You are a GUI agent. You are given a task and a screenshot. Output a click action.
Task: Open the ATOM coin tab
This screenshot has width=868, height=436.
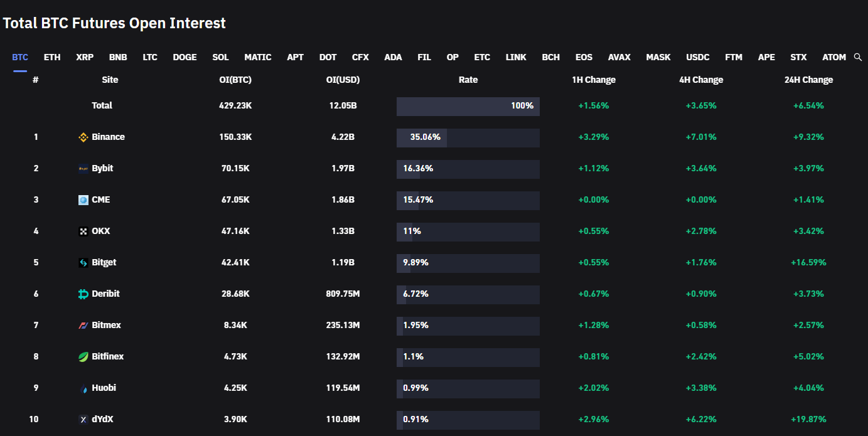(x=834, y=57)
